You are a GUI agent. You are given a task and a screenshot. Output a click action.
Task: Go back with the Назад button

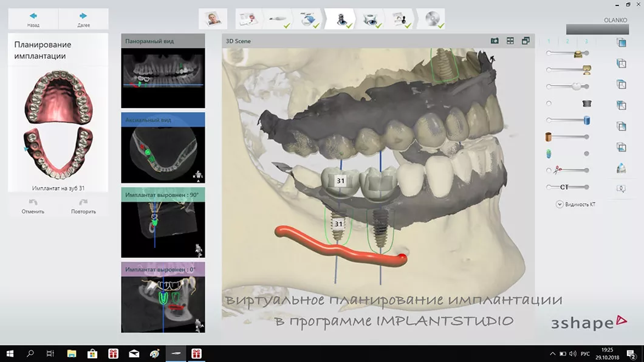click(x=33, y=19)
